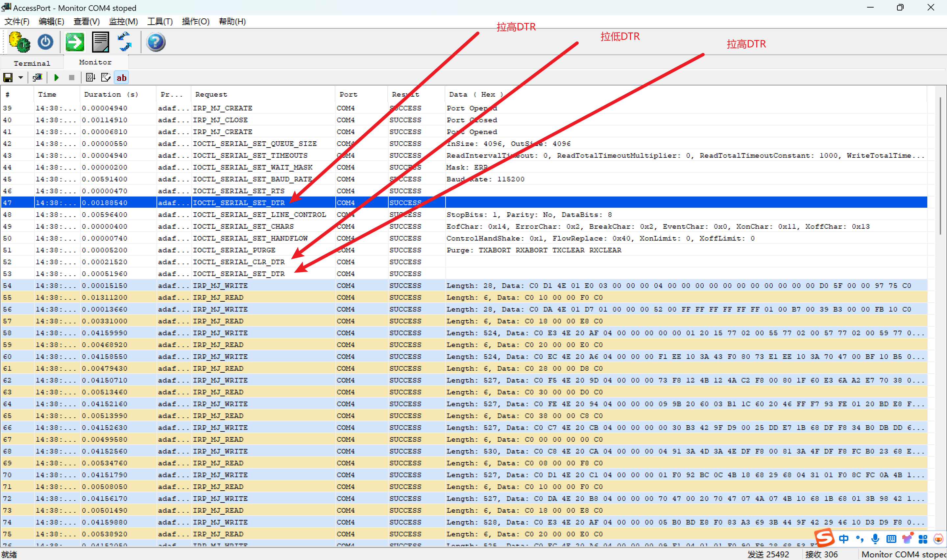Select row 39 IRP_MJ_CREATE
The height and width of the screenshot is (560, 947).
[464, 108]
